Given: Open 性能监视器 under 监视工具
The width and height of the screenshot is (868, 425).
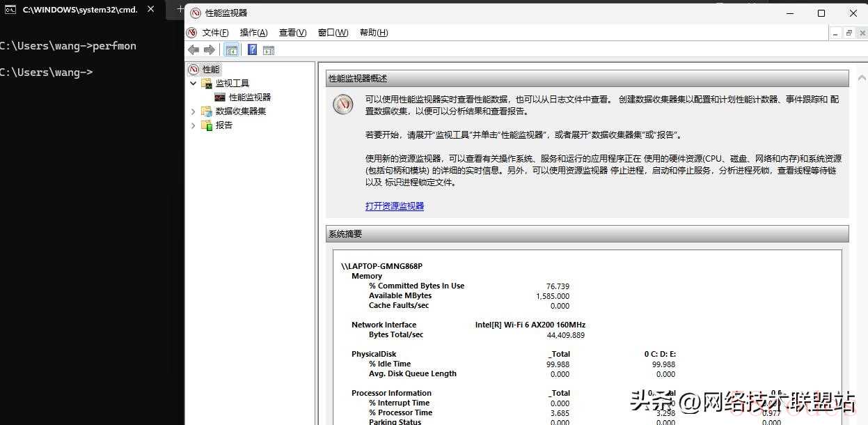Looking at the screenshot, I should coord(249,98).
